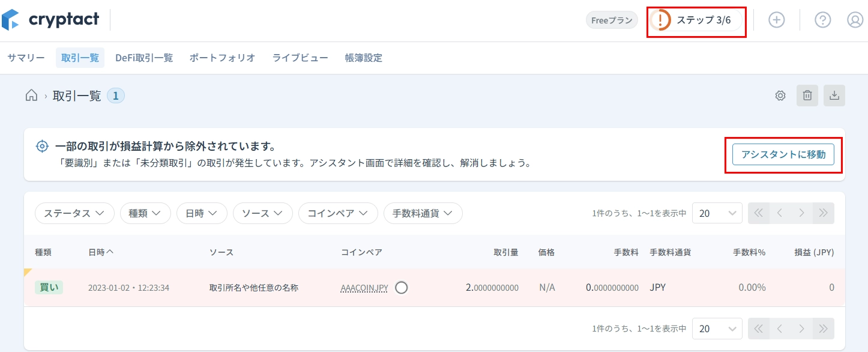Open top rows-per-page 20 dropdown
868x352 pixels.
coord(717,213)
